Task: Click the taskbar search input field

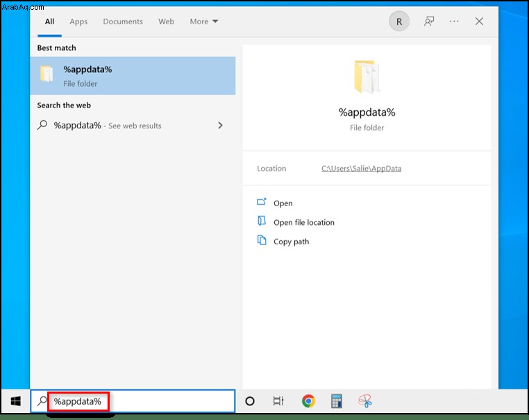Action: pos(133,401)
